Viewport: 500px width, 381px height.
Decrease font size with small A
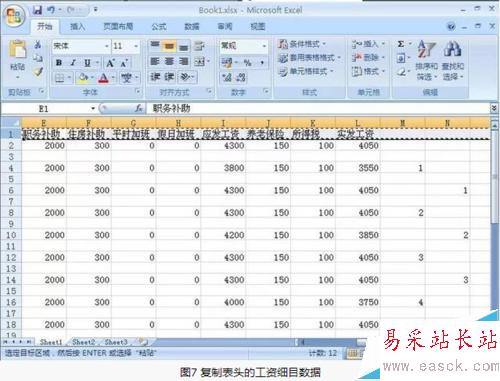pos(124,63)
